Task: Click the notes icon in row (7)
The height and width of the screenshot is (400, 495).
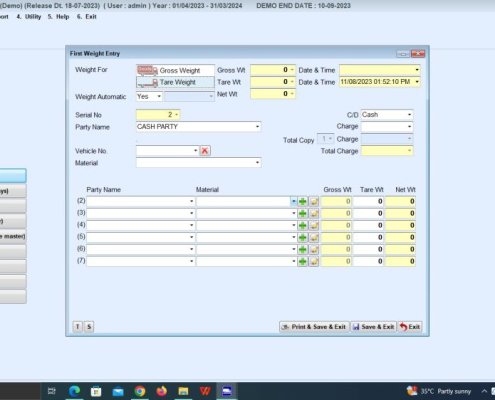Action: tap(314, 261)
